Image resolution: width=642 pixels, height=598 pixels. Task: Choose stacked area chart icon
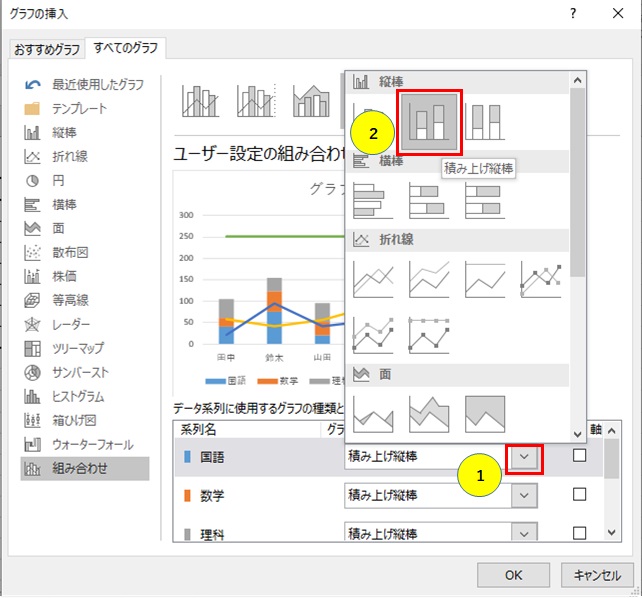[429, 414]
